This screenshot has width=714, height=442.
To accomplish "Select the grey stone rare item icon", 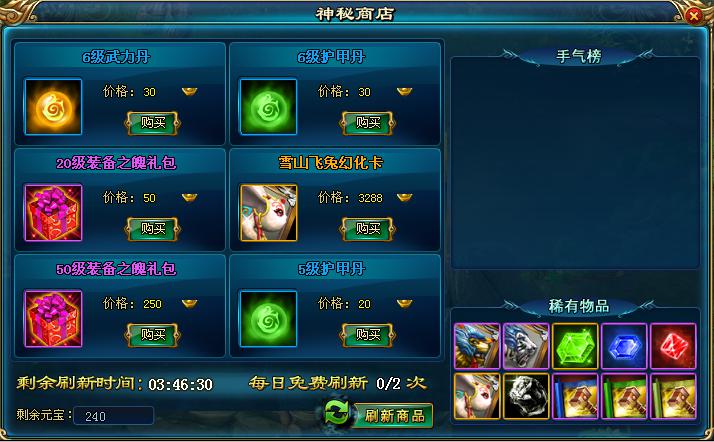I will pyautogui.click(x=526, y=396).
